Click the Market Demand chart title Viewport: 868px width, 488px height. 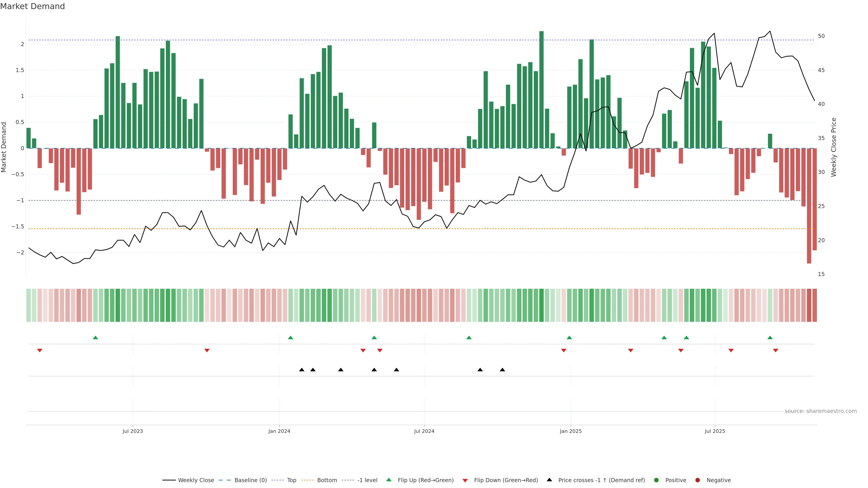click(x=32, y=6)
